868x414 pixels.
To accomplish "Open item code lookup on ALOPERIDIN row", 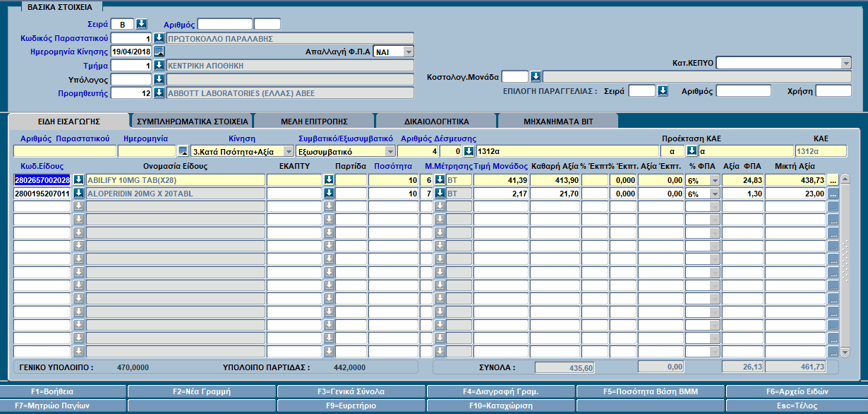I will click(78, 193).
